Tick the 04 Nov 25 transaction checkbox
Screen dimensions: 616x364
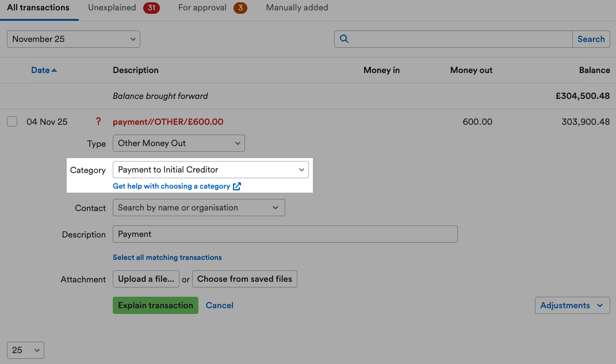[12, 121]
